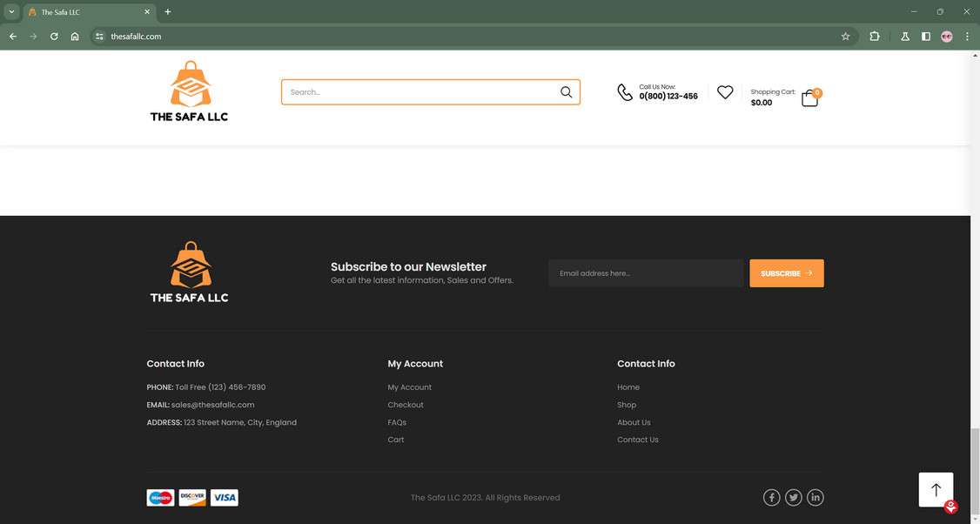The height and width of the screenshot is (524, 980).
Task: Open the My Account footer link
Action: pyautogui.click(x=409, y=387)
